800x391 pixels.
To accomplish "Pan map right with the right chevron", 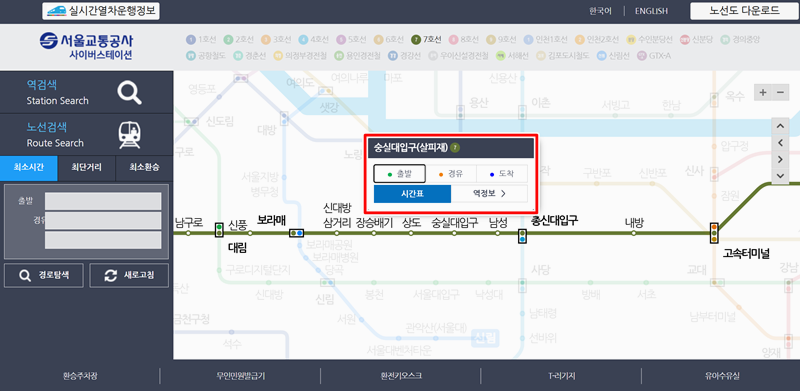I will 780,159.
